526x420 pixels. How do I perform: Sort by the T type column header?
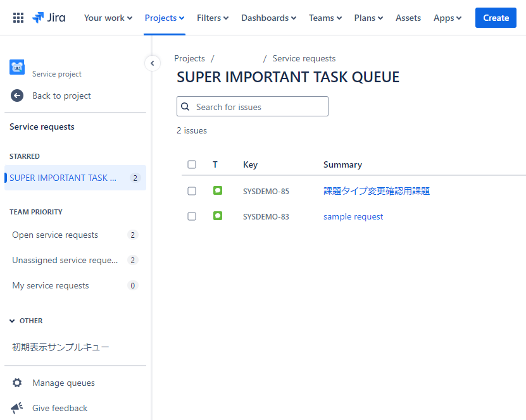tap(215, 164)
